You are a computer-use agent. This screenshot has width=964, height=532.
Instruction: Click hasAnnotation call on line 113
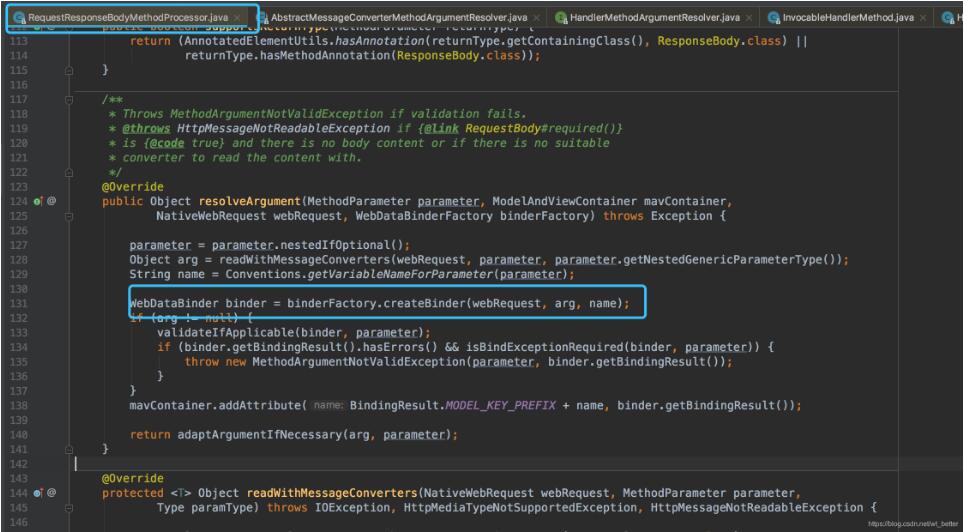pos(382,41)
